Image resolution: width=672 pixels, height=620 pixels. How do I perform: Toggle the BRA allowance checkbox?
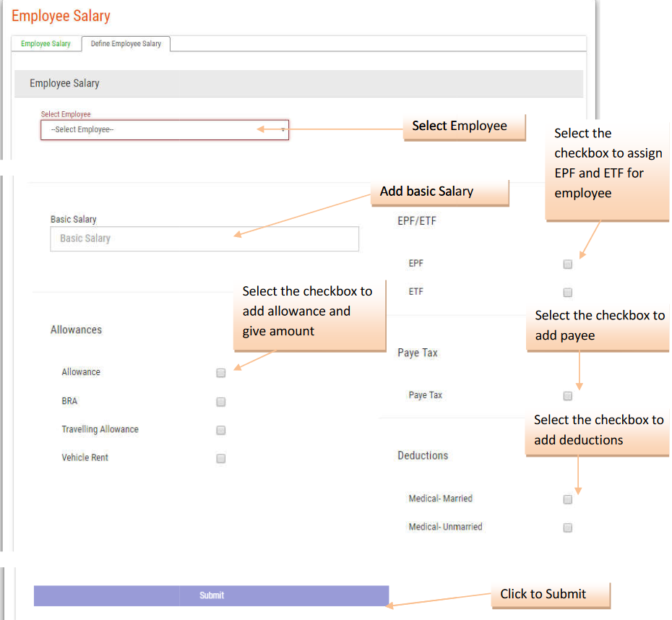(x=221, y=402)
